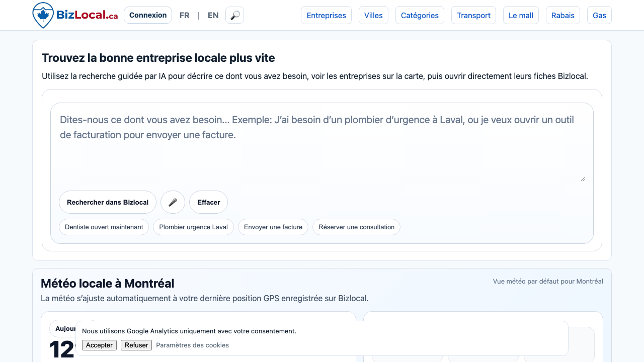Click the BizLocal maple leaf logo

click(x=43, y=15)
